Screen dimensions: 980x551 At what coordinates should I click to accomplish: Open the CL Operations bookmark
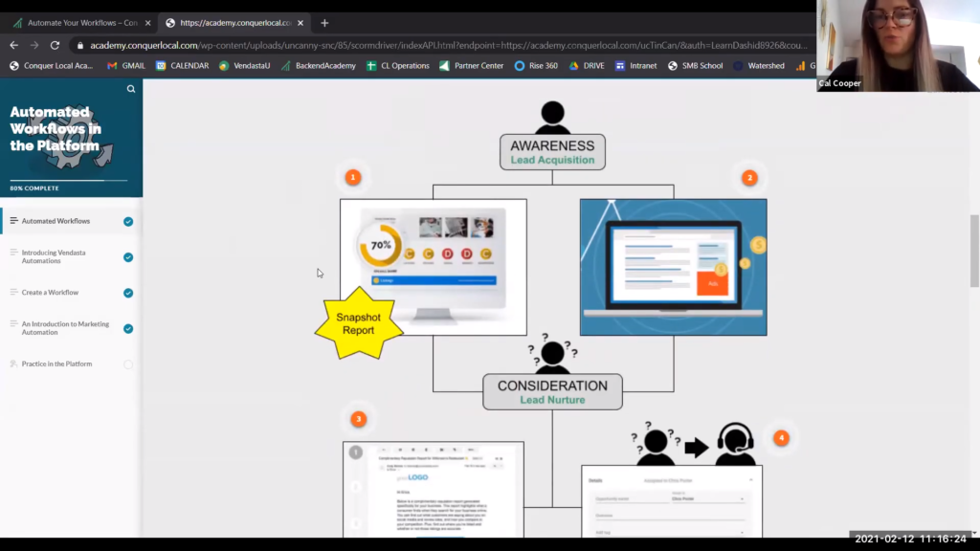(x=398, y=66)
